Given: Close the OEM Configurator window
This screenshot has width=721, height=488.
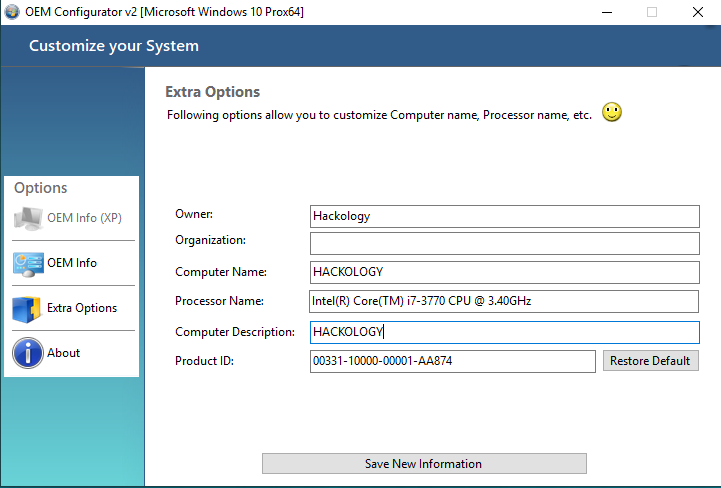Looking at the screenshot, I should tap(697, 12).
